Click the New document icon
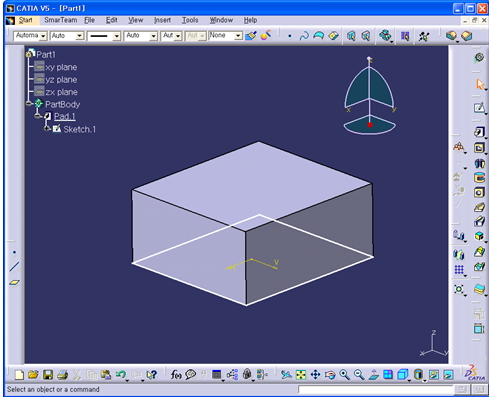This screenshot has height=397, width=489. (x=19, y=375)
